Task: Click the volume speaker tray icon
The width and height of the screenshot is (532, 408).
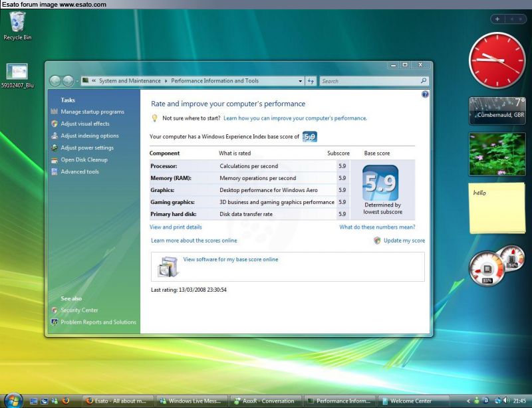Action: [x=506, y=401]
